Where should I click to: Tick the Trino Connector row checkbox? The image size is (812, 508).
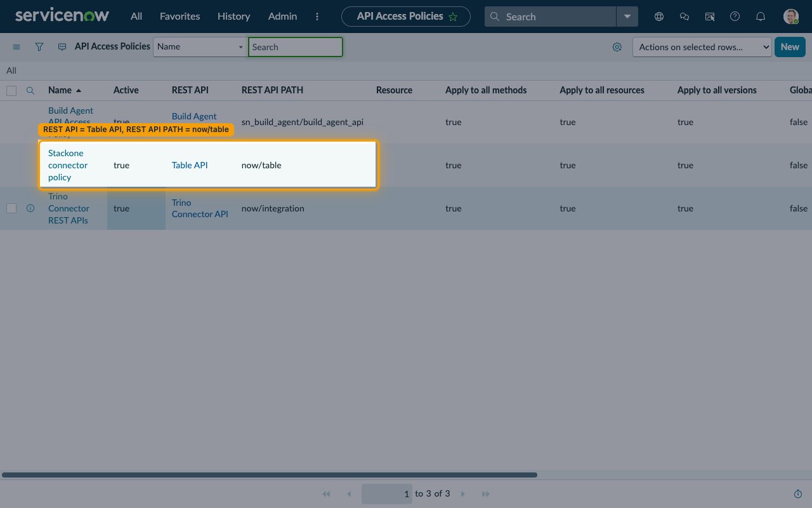click(11, 208)
